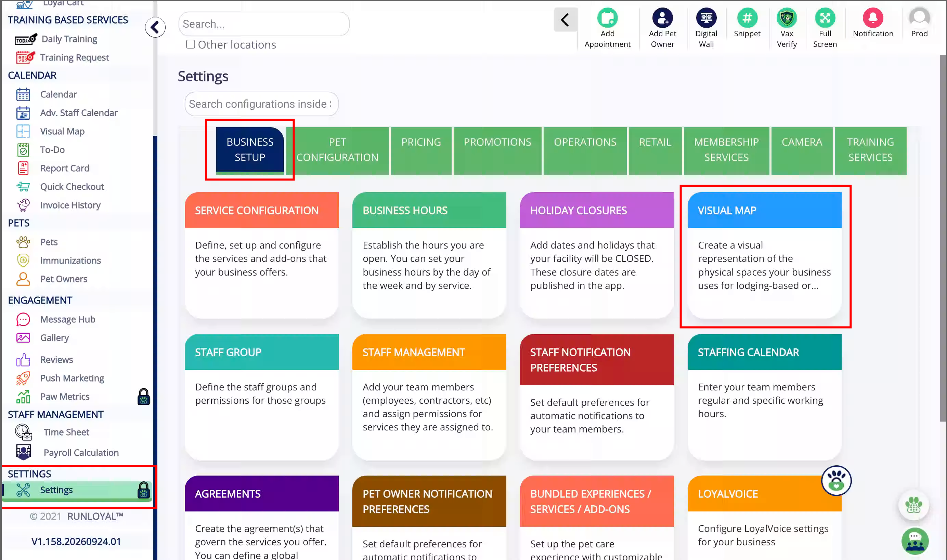Open the Staffing Calendar card
Viewport: 947px width, 560px height.
764,397
